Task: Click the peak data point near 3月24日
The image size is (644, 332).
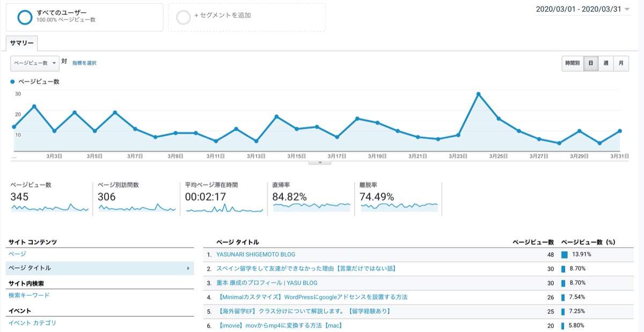Action: coord(478,94)
